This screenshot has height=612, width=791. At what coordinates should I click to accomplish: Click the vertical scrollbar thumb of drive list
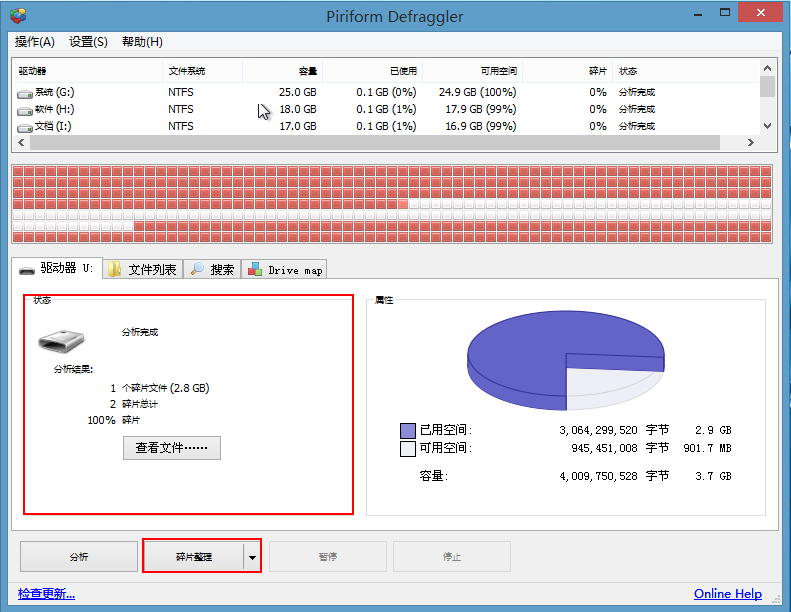click(767, 86)
